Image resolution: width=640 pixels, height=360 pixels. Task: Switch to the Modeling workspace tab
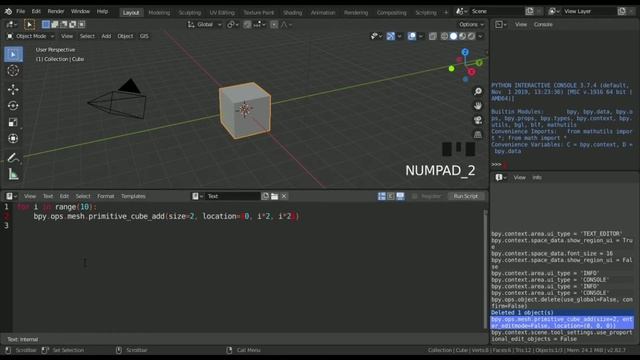tap(159, 12)
